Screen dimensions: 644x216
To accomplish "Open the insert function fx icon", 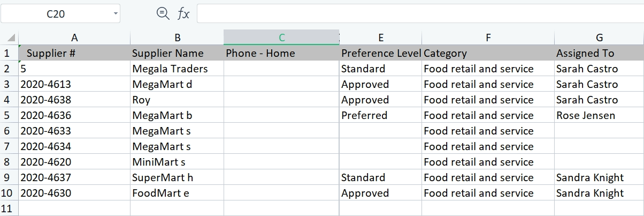I will coord(183,14).
